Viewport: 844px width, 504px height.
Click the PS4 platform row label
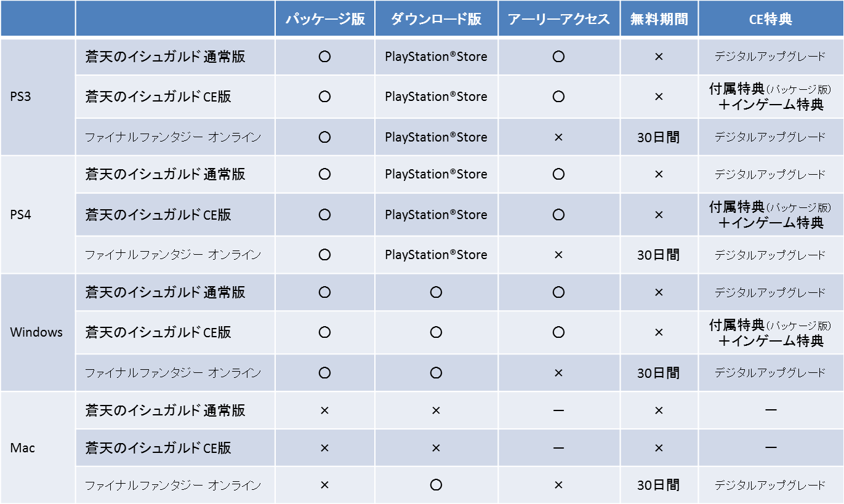[20, 215]
